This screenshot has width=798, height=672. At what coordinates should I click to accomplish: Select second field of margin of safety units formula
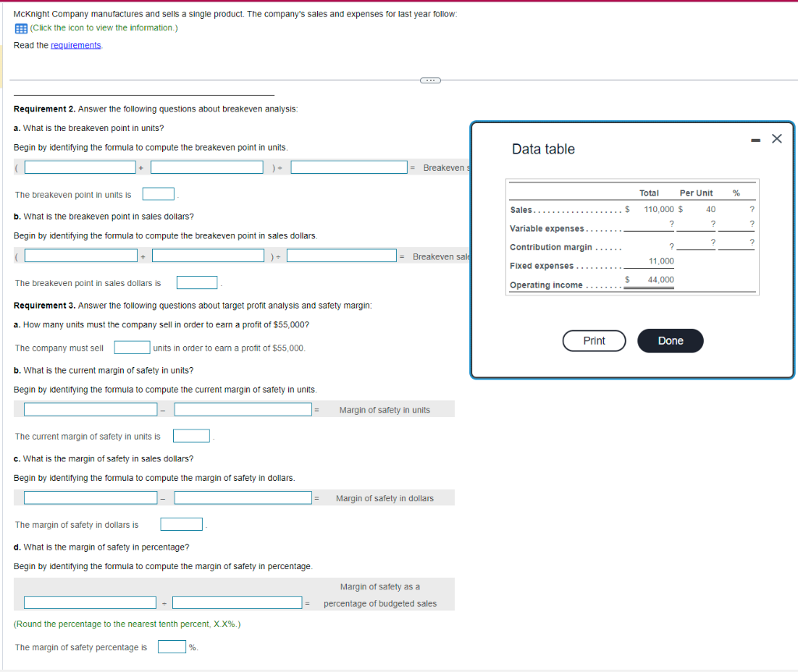(243, 409)
